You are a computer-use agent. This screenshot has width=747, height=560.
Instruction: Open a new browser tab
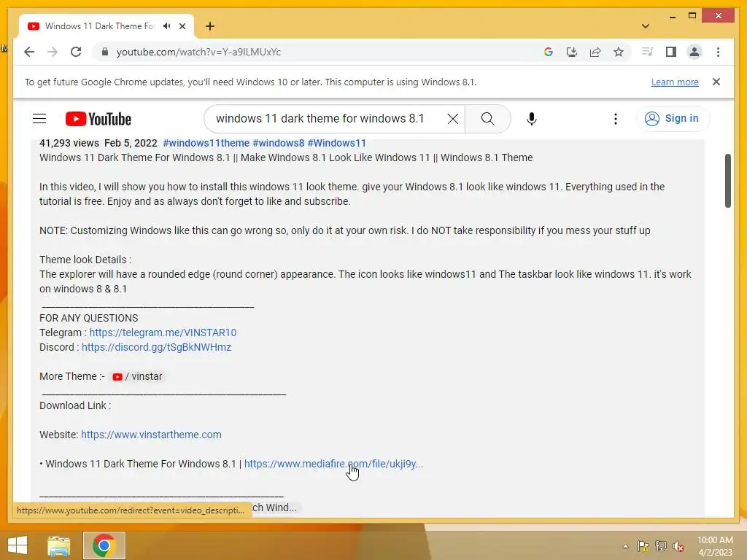pos(210,26)
